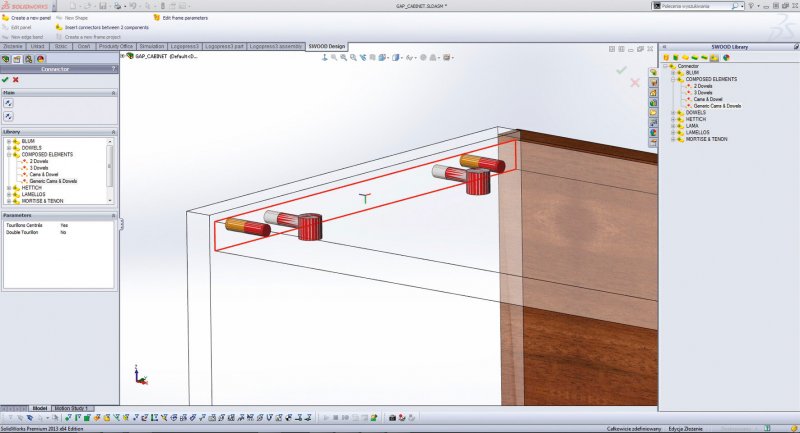This screenshot has width=800, height=433.
Task: Cancel connector with the red X
Action: [x=16, y=80]
